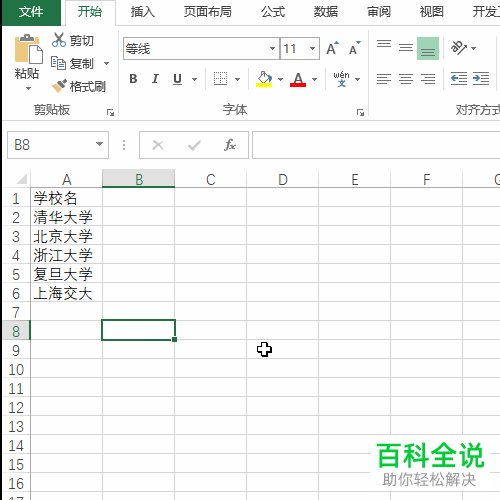Screen dimensions: 500x500
Task: Expand borders dropdown arrow
Action: pyautogui.click(x=237, y=79)
